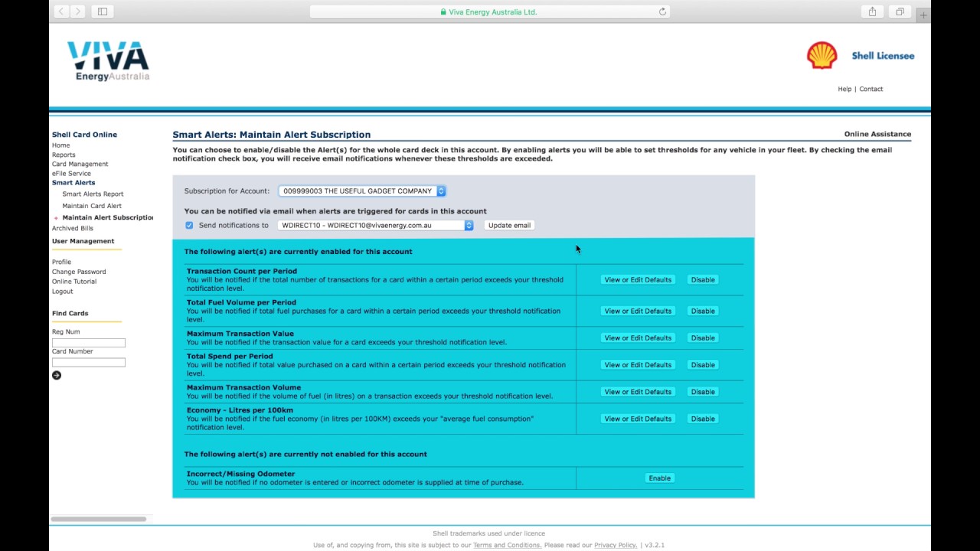Click the Viva Energy Australia logo
The width and height of the screenshot is (980, 551).
[109, 61]
